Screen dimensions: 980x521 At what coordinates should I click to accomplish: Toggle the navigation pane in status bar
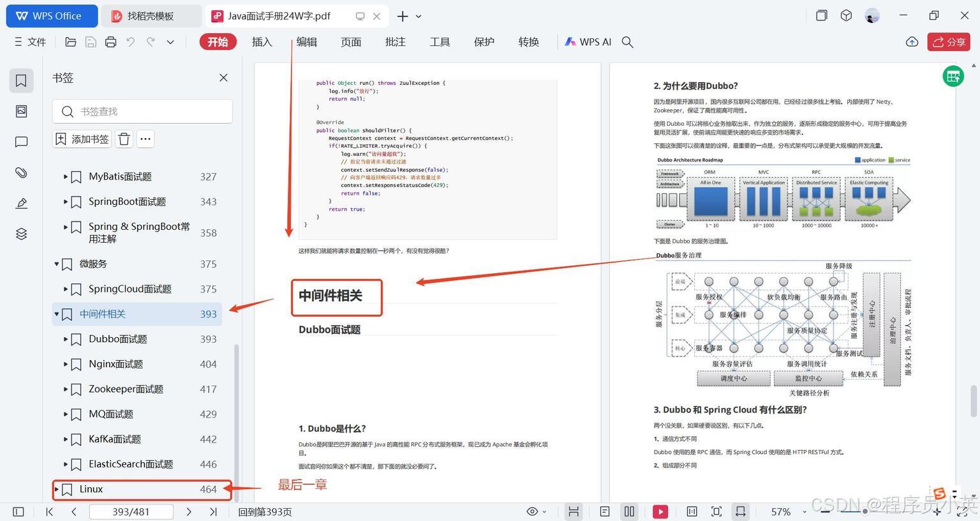tap(19, 511)
